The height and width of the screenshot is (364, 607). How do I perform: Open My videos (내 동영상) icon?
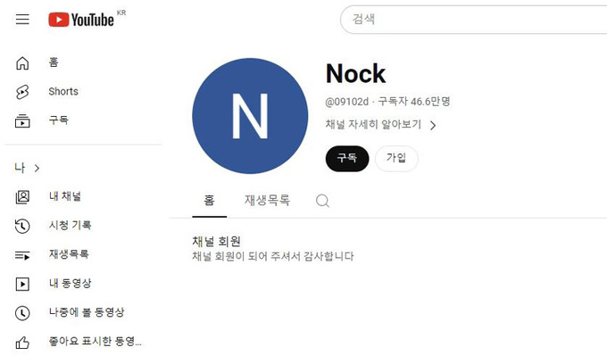(x=22, y=284)
